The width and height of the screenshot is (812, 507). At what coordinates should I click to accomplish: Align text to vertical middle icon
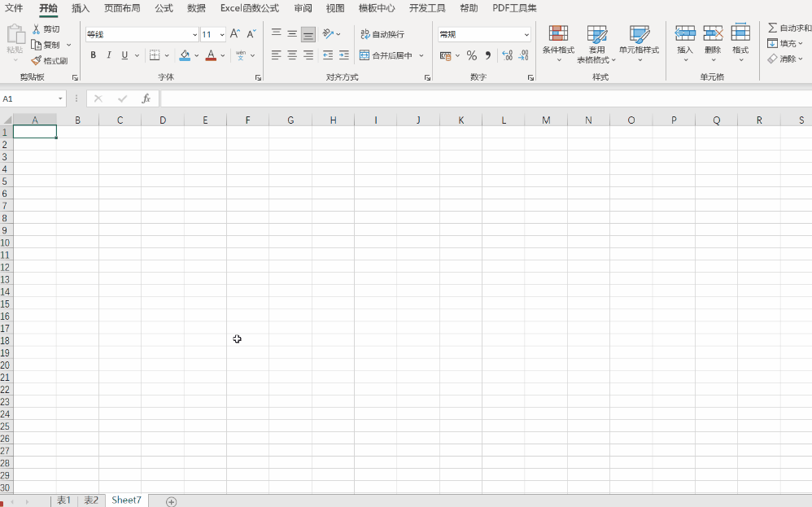pos(292,33)
